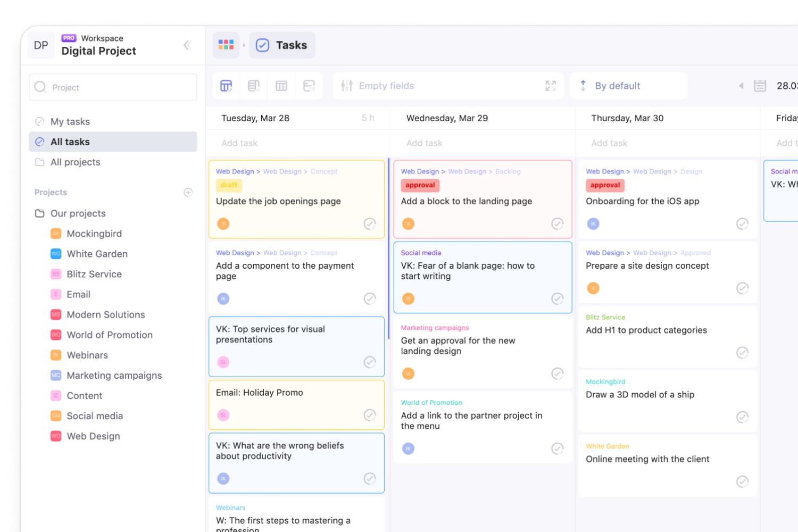Viewport: 798px width, 532px height.
Task: Open the 'Empty fields' filter dropdown
Action: click(386, 86)
